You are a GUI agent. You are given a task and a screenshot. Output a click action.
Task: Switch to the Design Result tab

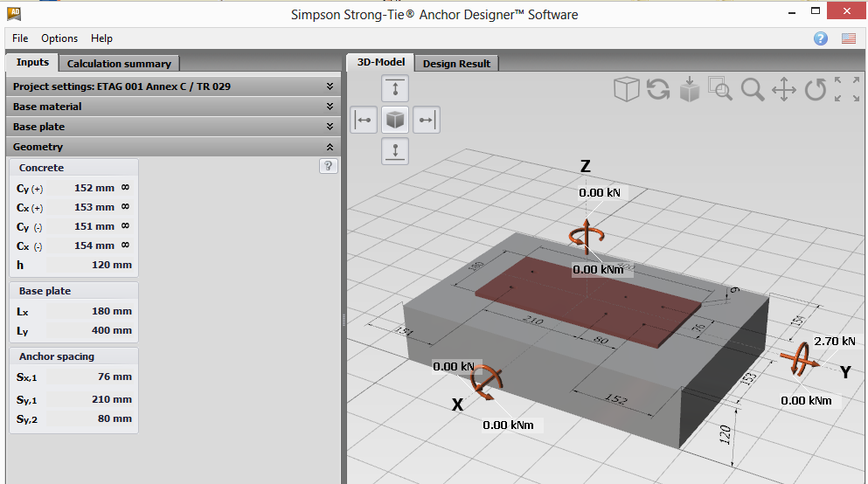[456, 64]
